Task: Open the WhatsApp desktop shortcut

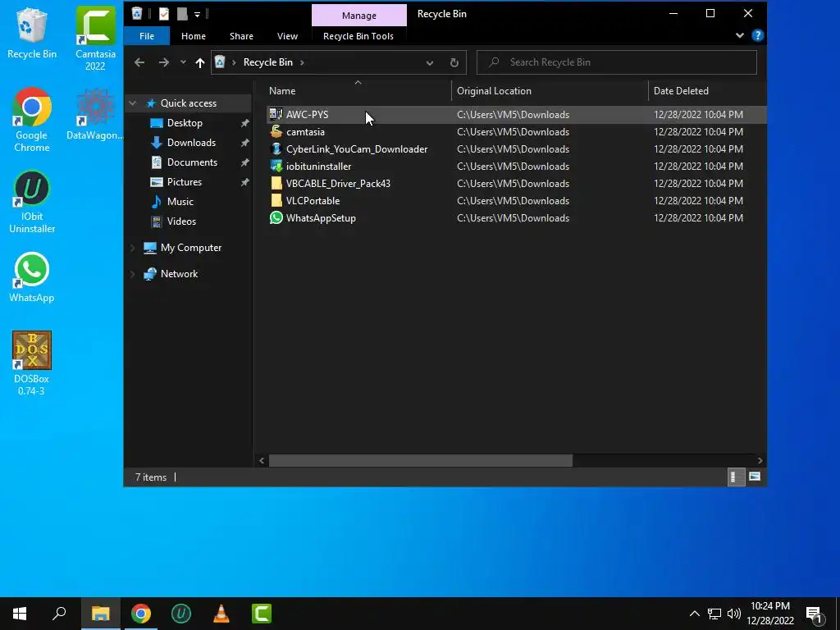Action: [x=32, y=277]
